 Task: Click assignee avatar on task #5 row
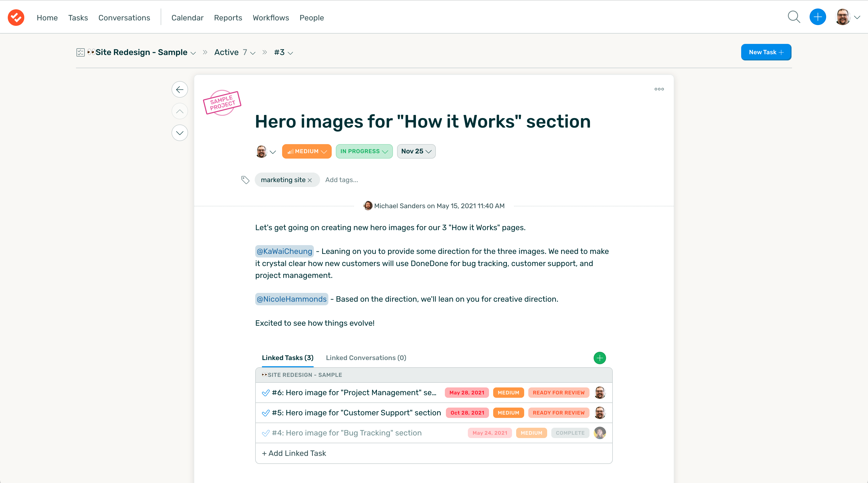600,412
